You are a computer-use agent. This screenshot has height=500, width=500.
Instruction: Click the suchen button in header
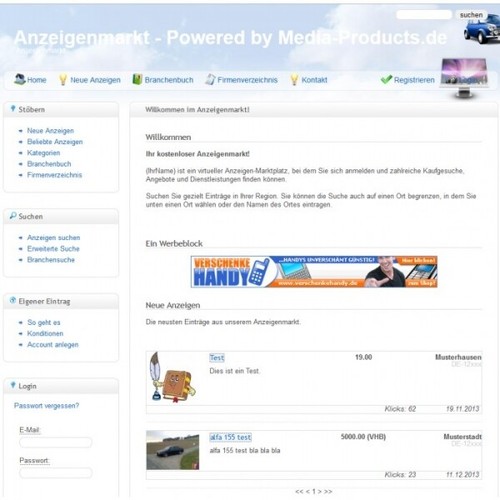[471, 15]
